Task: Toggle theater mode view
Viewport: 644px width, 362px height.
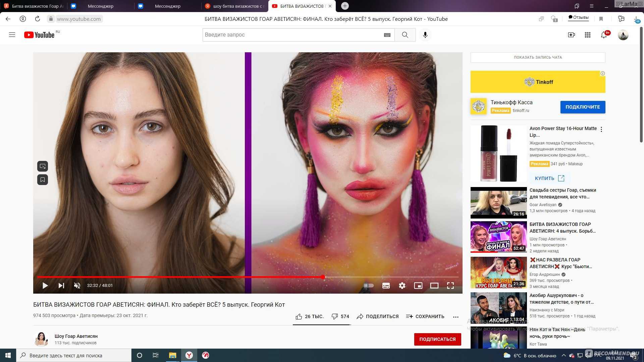Action: coord(434,286)
